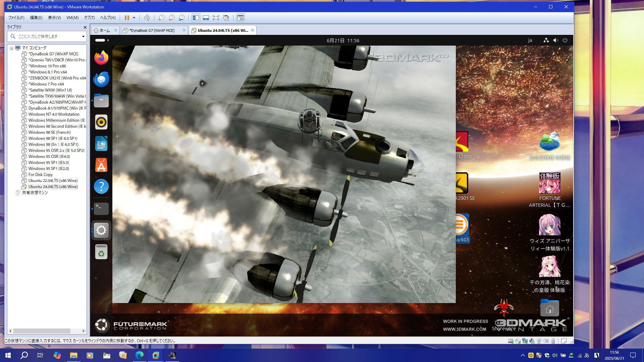The image size is (644, 362).
Task: Open Settings gear in the Ubuntu dock
Action: coord(101,230)
